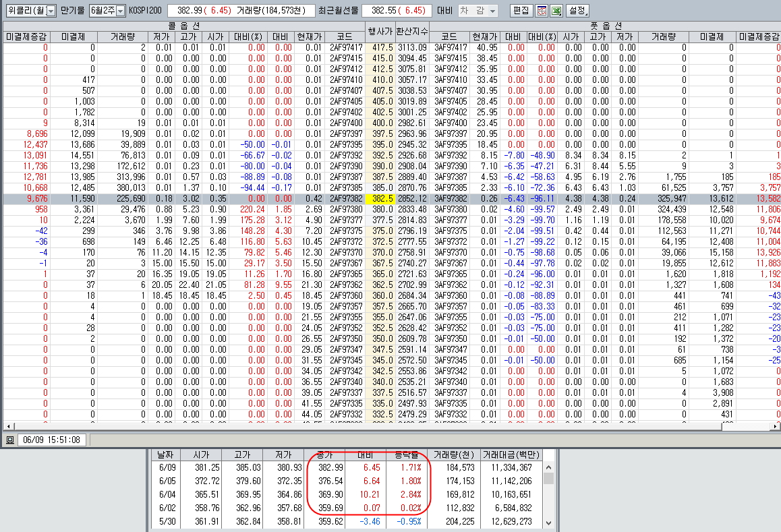Screen dimensions: 781x532
Task: Click the 행사가 column header
Action: (x=380, y=31)
